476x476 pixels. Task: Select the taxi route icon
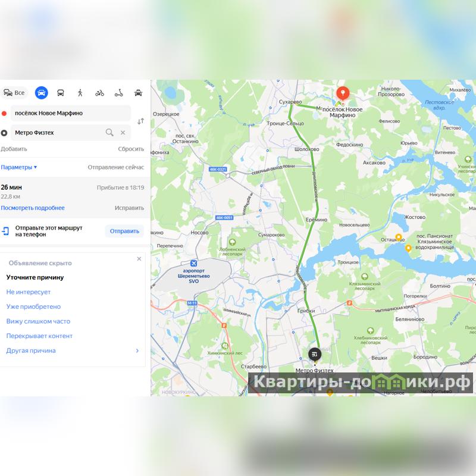[x=138, y=93]
